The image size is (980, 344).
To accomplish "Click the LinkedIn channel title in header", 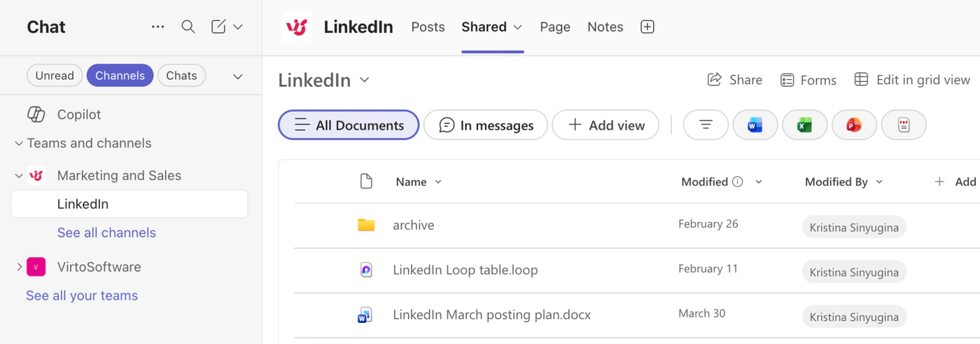I will [358, 27].
